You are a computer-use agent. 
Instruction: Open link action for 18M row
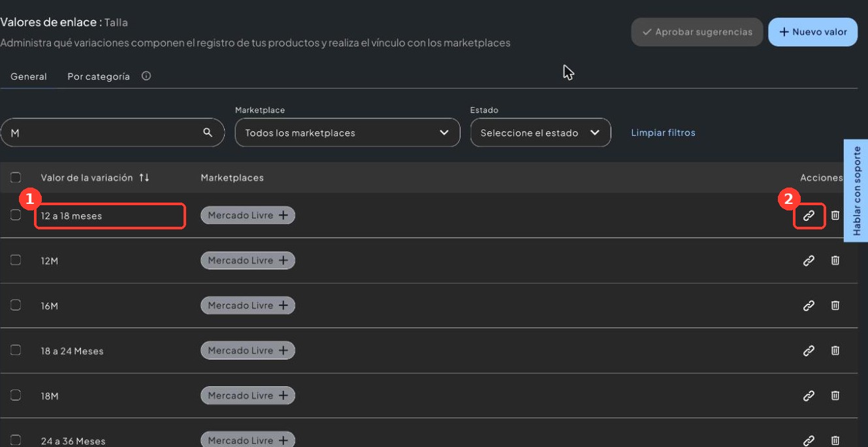(809, 395)
